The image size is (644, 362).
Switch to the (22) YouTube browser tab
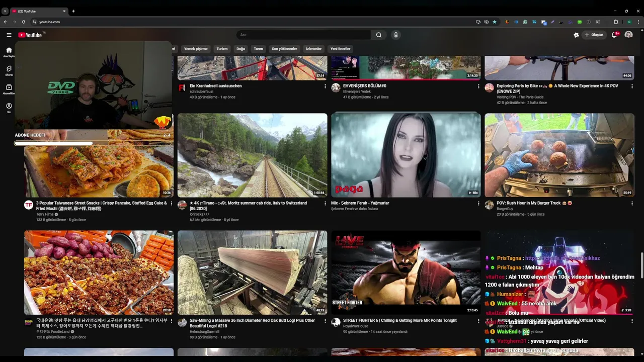pos(39,11)
